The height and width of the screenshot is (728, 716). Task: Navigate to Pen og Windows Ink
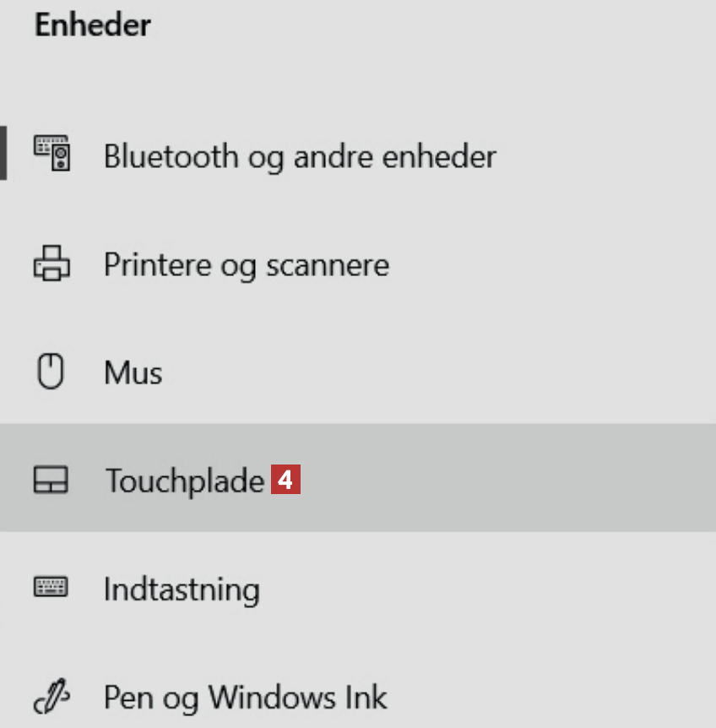point(245,698)
